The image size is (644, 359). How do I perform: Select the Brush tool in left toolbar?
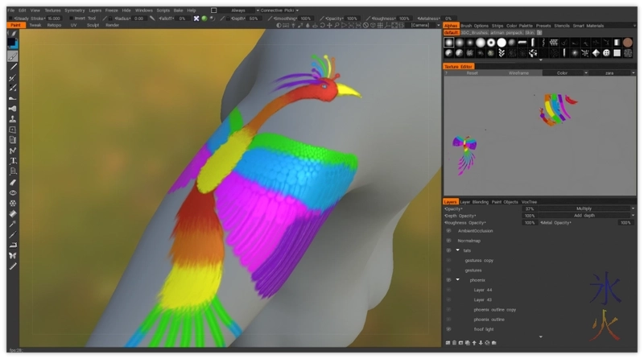pyautogui.click(x=13, y=56)
